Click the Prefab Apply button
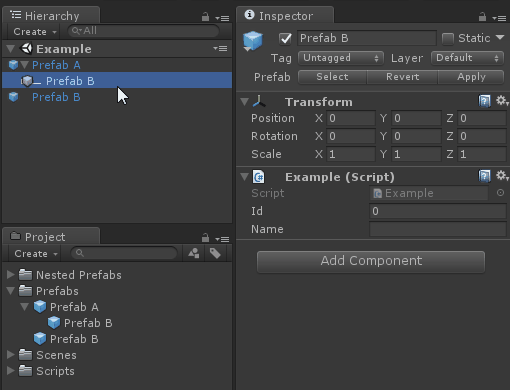This screenshot has width=510, height=390. (471, 77)
